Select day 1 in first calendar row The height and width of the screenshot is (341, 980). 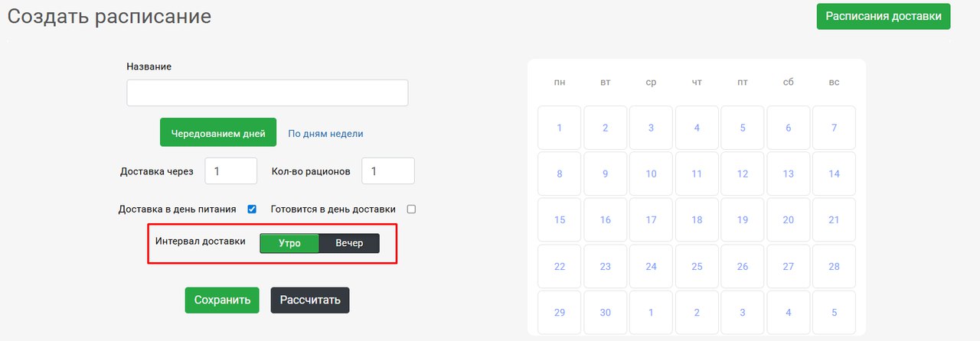tap(559, 128)
